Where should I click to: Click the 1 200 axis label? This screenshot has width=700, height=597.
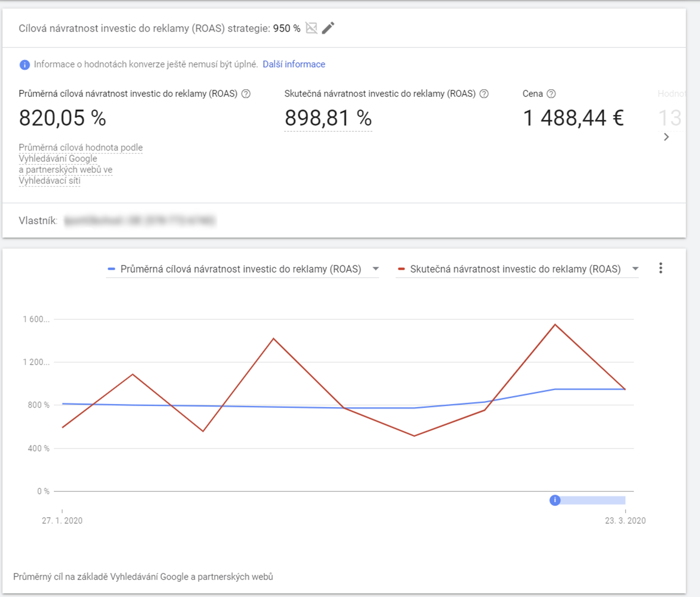pyautogui.click(x=36, y=362)
